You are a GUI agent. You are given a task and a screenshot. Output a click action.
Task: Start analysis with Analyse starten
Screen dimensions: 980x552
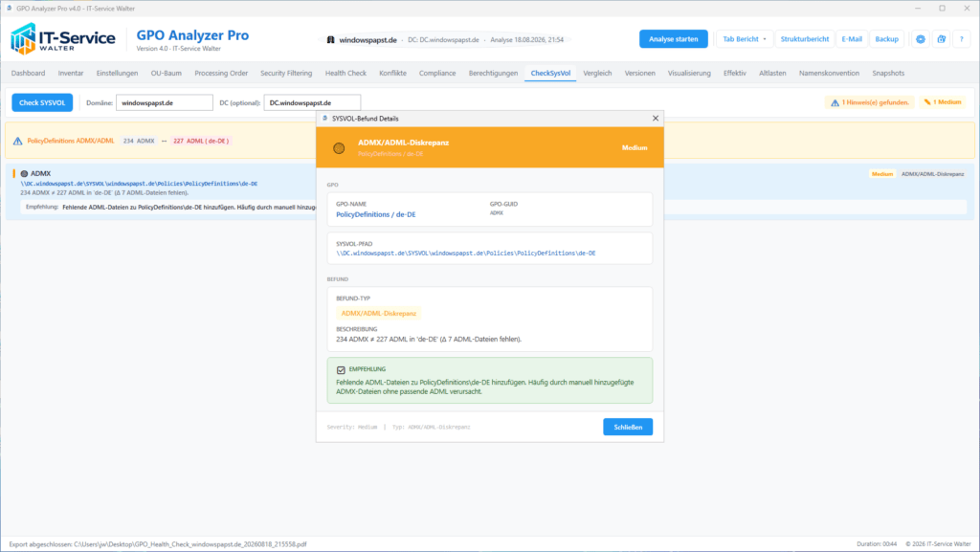(673, 38)
